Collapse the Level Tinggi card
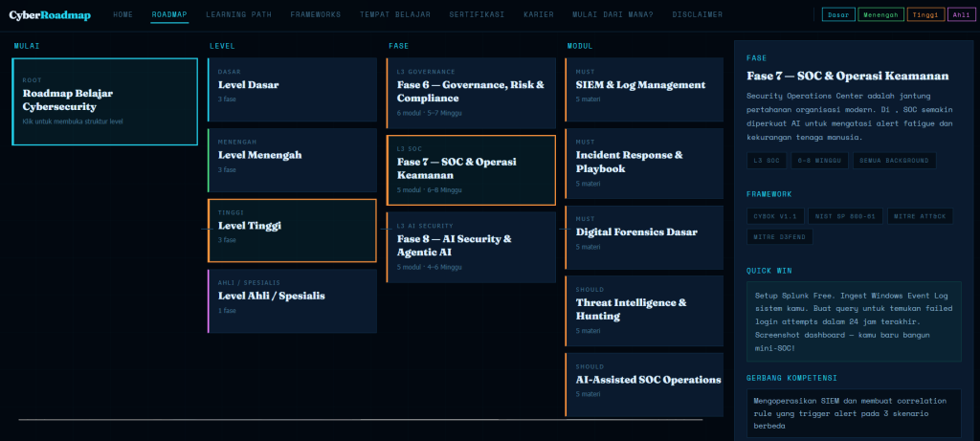This screenshot has width=980, height=441. click(x=293, y=231)
